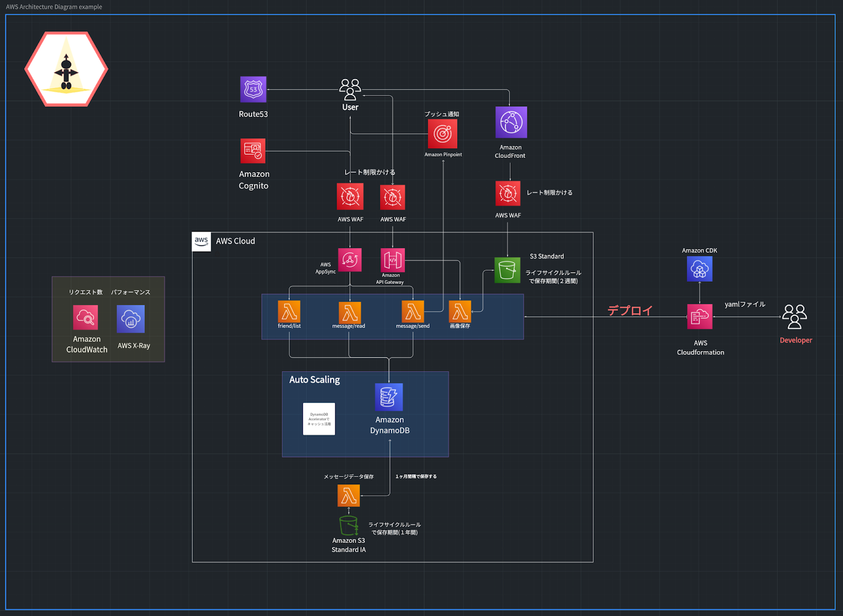Select the Developer people icon
The image size is (843, 616).
tap(794, 316)
